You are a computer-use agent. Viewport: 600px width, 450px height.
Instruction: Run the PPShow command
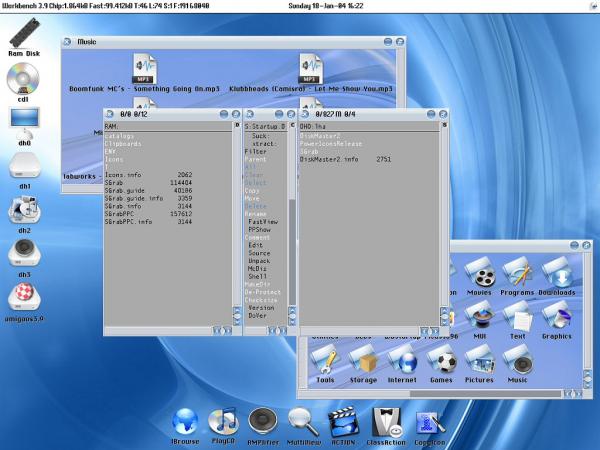tap(259, 230)
